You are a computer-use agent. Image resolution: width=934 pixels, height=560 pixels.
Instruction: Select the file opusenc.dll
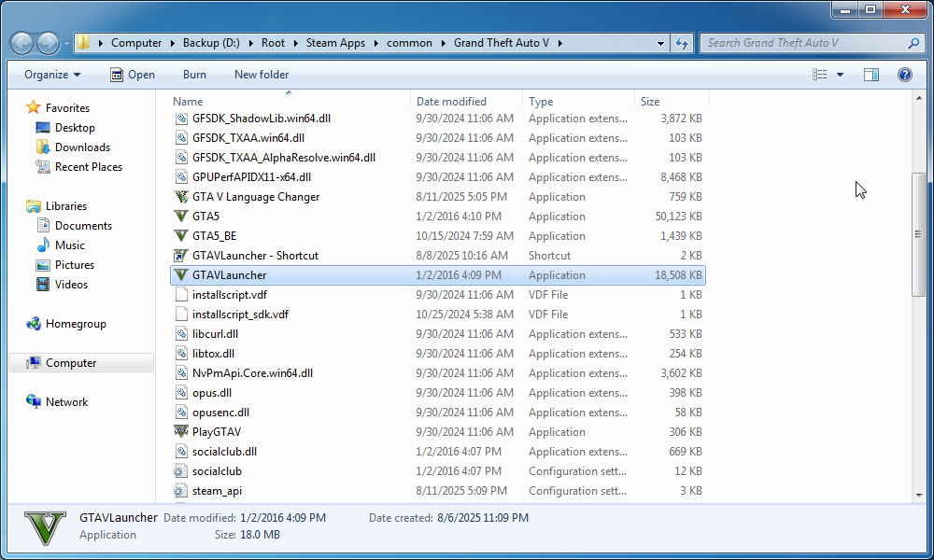220,413
